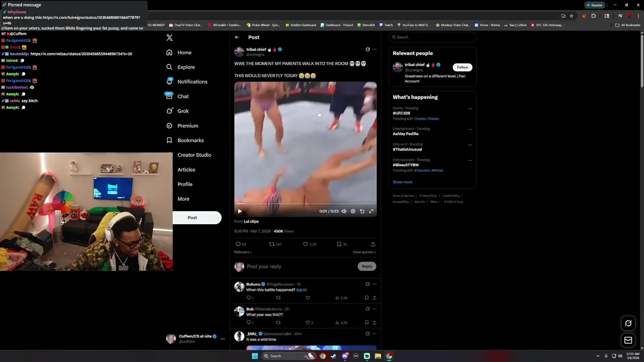Screen dimensions: 644x362
Task: Like Bubucu's reply
Action: pyautogui.click(x=308, y=298)
